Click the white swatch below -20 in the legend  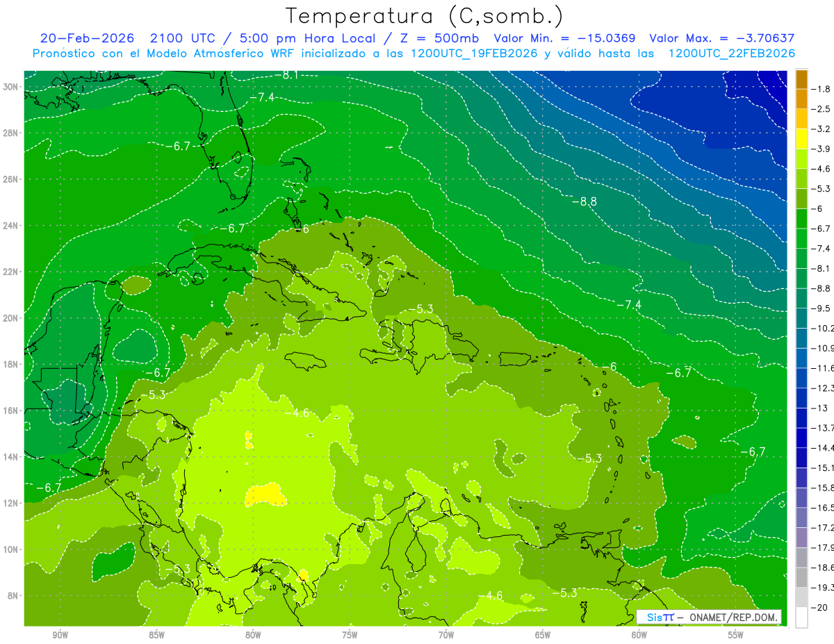pos(801,617)
